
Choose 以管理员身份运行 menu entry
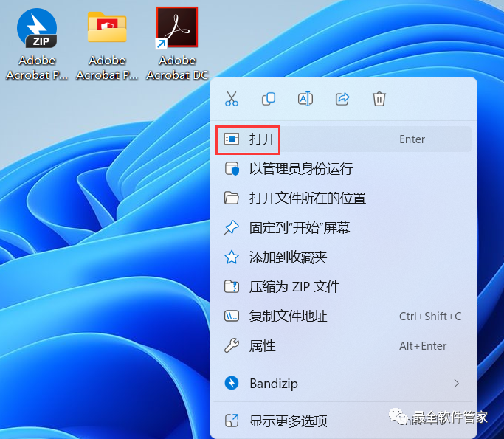[343, 169]
